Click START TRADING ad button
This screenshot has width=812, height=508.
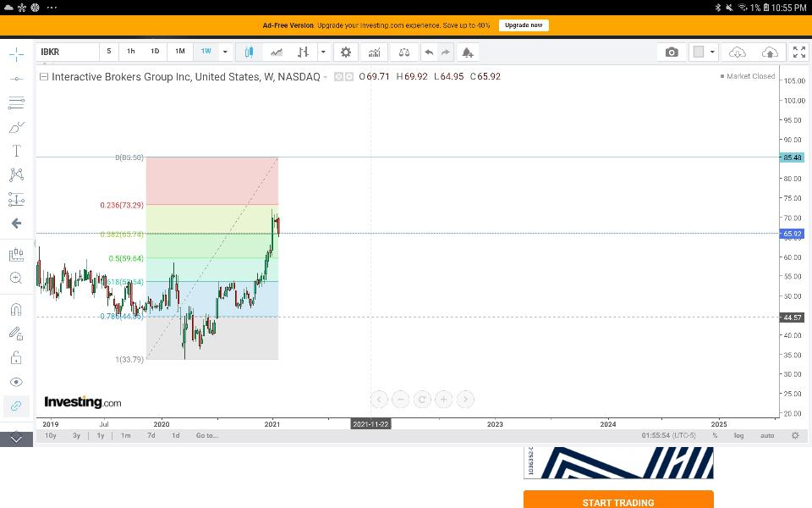pyautogui.click(x=618, y=500)
